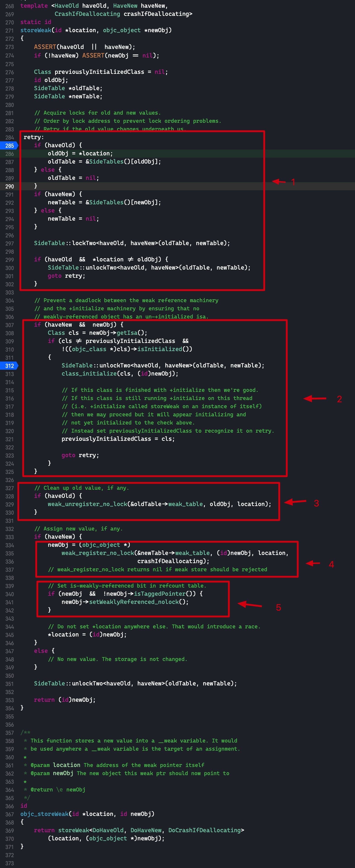This screenshot has height=868, width=355.
Task: Click line number 290 in the gutter
Action: [9, 186]
